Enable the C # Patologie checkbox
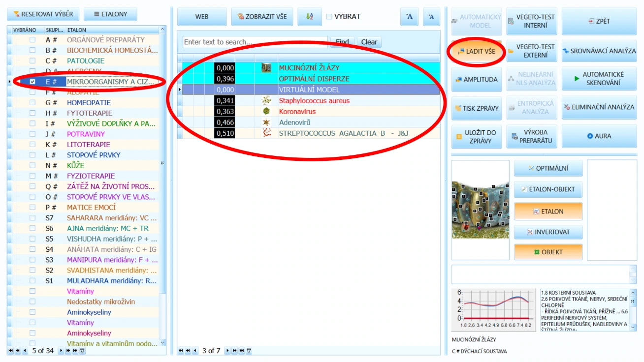The image size is (644, 362). tap(32, 60)
